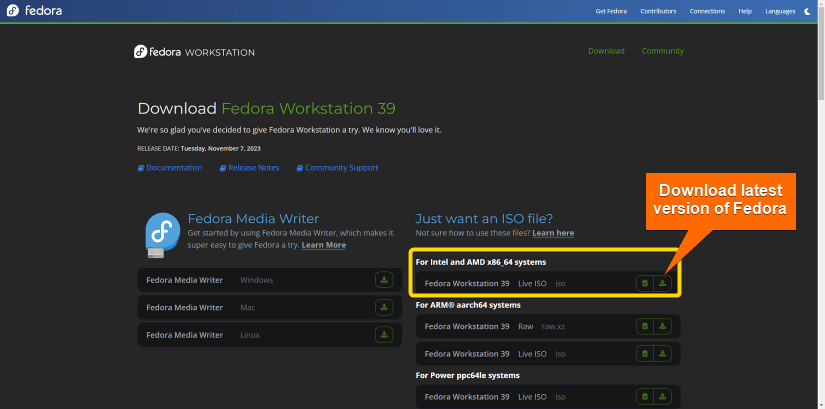Verify checksum for ppc64le Live ISO
The height and width of the screenshot is (409, 825).
click(645, 397)
